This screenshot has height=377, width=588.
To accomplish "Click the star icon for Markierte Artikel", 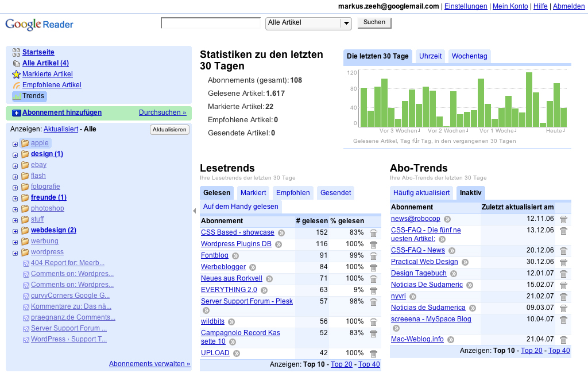I will coord(16,74).
